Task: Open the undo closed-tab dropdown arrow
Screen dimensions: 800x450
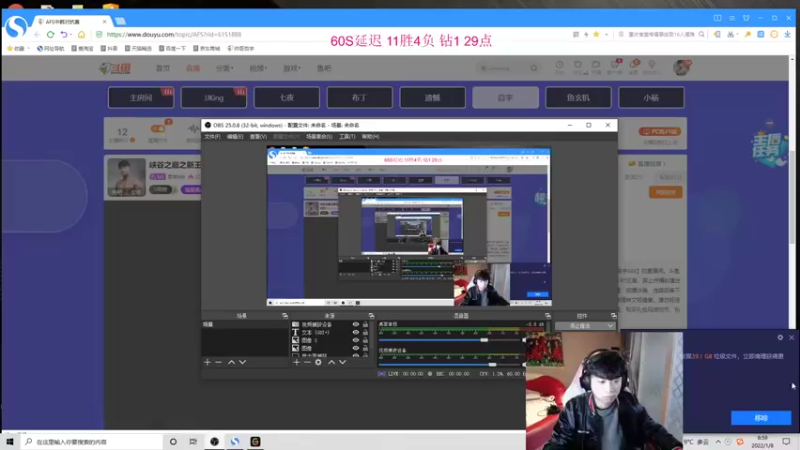Action: point(71,35)
